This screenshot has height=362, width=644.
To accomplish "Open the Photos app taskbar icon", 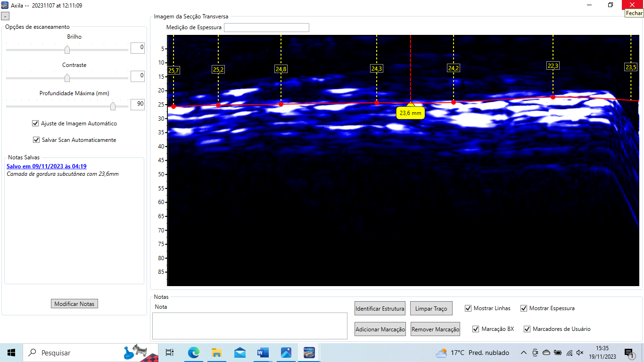I will (x=286, y=353).
